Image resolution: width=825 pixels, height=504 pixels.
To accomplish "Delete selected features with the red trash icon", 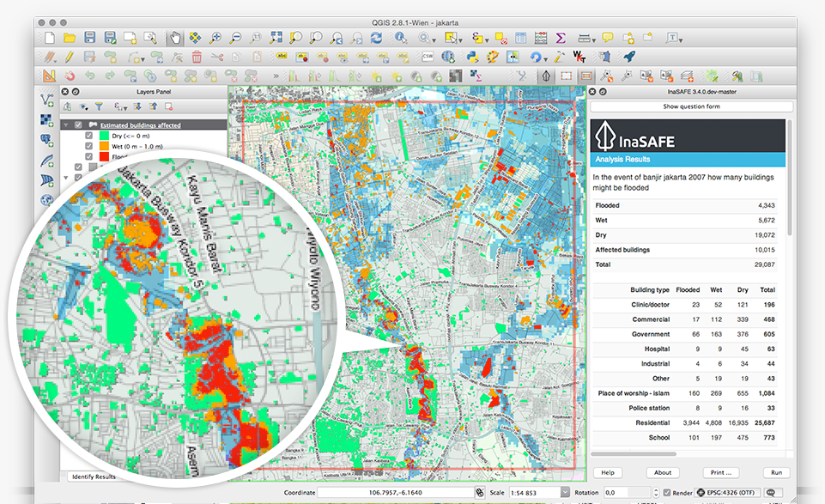I will (197, 57).
